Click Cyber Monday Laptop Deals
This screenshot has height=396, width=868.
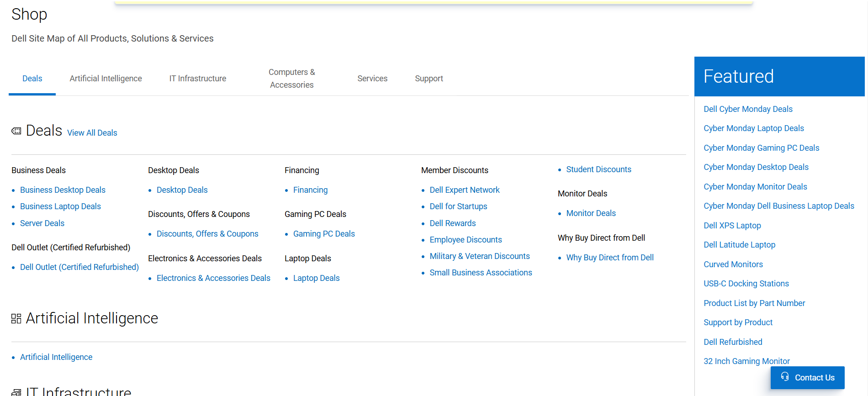754,128
